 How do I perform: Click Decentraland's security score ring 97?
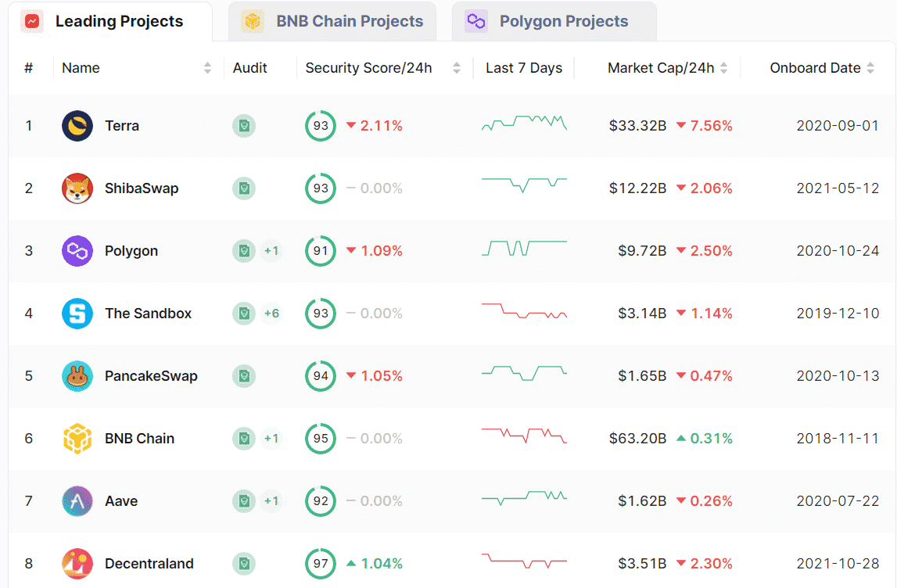pos(321,564)
